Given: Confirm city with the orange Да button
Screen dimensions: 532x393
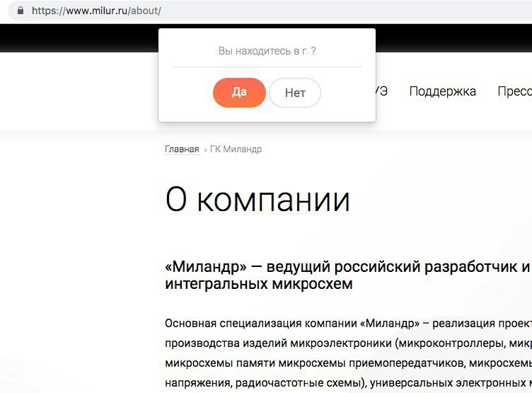Looking at the screenshot, I should pos(239,92).
